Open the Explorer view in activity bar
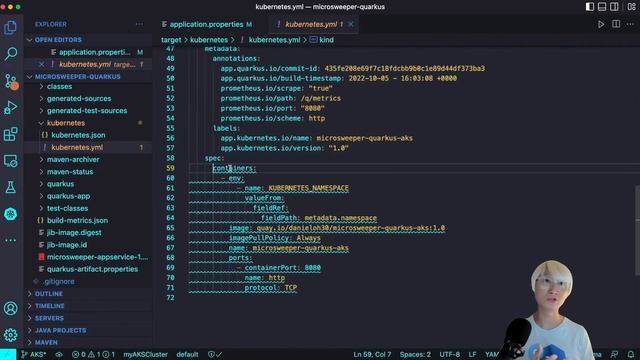Viewport: 640px width, 360px height. point(11,28)
